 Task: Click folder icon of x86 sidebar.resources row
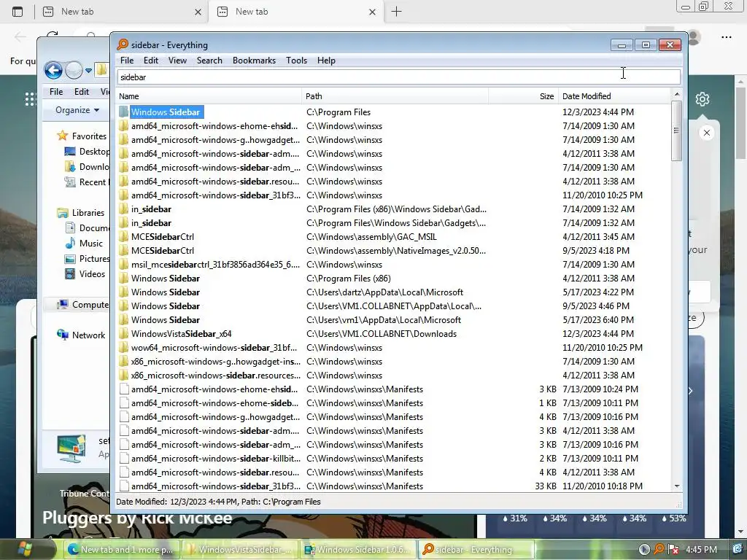pyautogui.click(x=124, y=376)
